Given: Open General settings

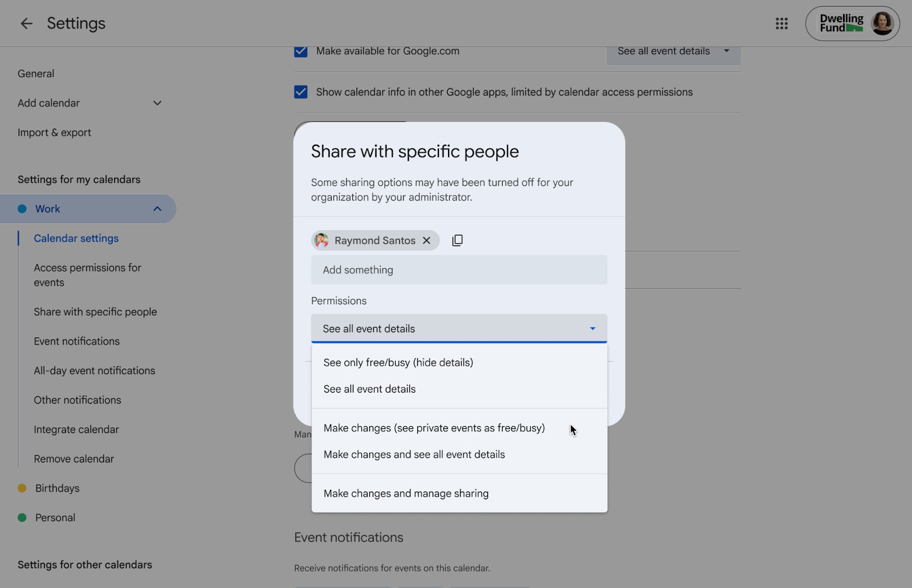Looking at the screenshot, I should [x=36, y=73].
